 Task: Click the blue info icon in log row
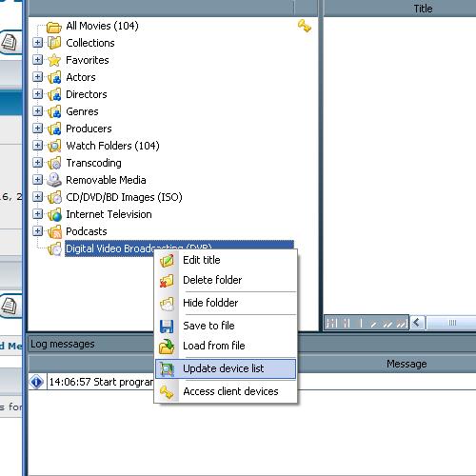36,382
